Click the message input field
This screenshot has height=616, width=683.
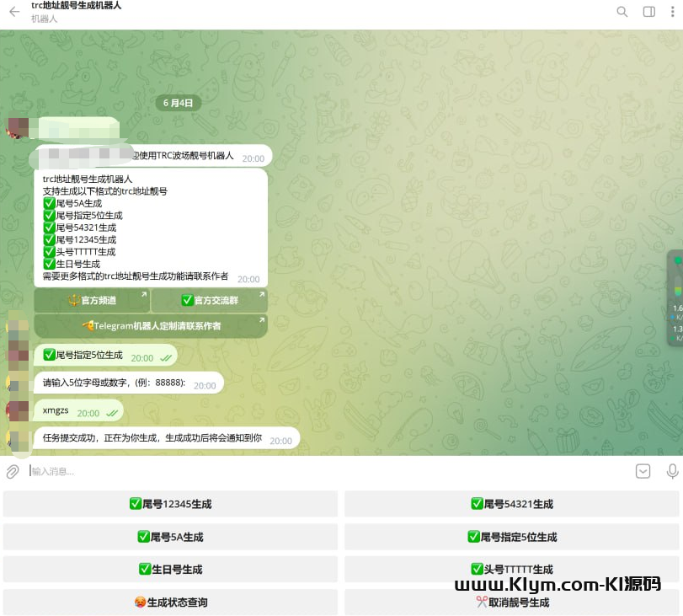[329, 471]
